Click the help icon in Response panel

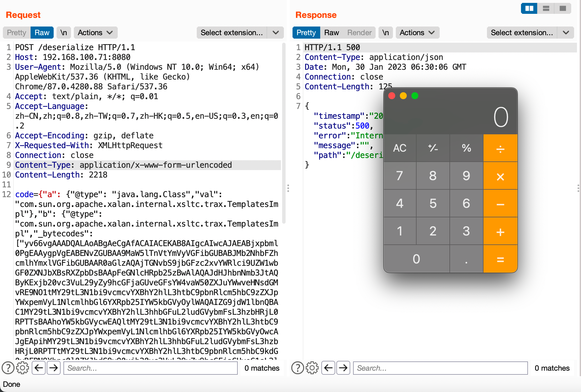pos(298,368)
